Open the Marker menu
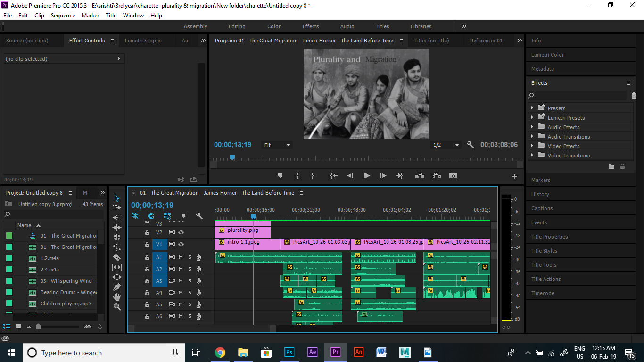 (x=90, y=16)
